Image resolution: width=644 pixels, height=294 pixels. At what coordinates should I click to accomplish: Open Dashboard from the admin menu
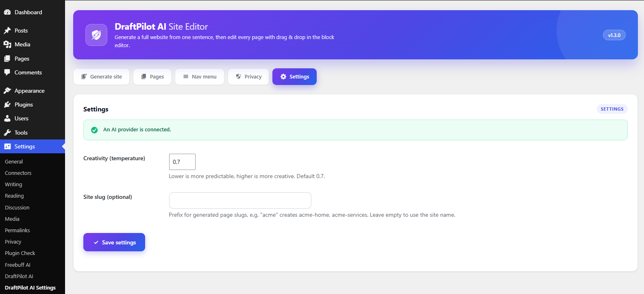33,12
